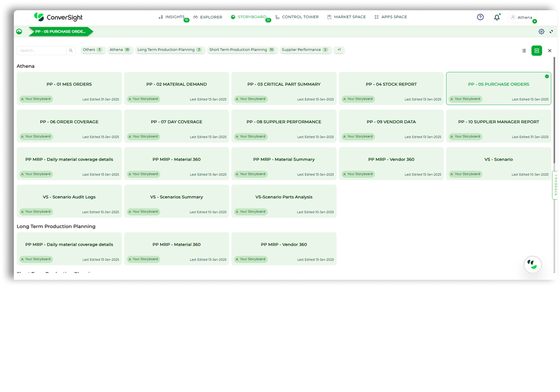560x392 pixels.
Task: Open the Apps Space tab
Action: [x=390, y=17]
